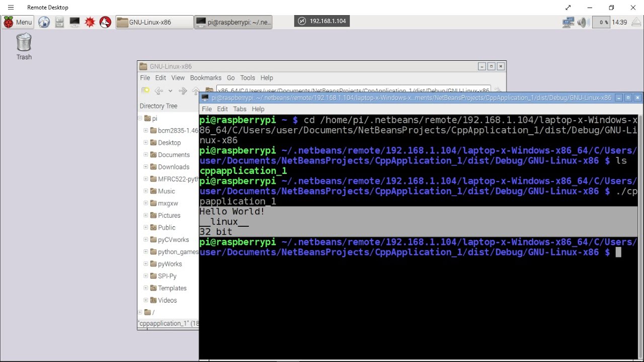The height and width of the screenshot is (362, 644).
Task: Switch to pi@raspberrypi terminal taskbar entry
Action: coord(233,22)
